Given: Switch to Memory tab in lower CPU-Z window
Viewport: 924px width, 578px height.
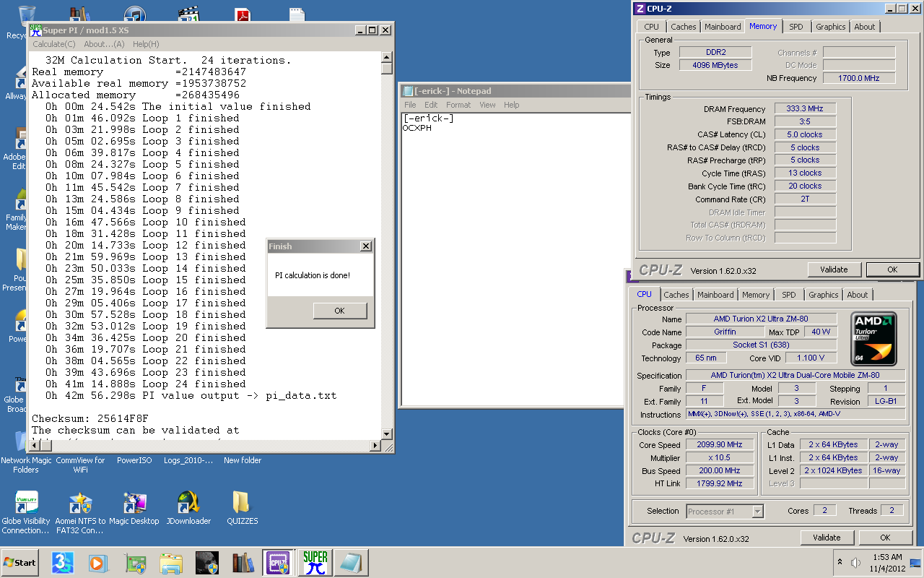Looking at the screenshot, I should pyautogui.click(x=756, y=295).
